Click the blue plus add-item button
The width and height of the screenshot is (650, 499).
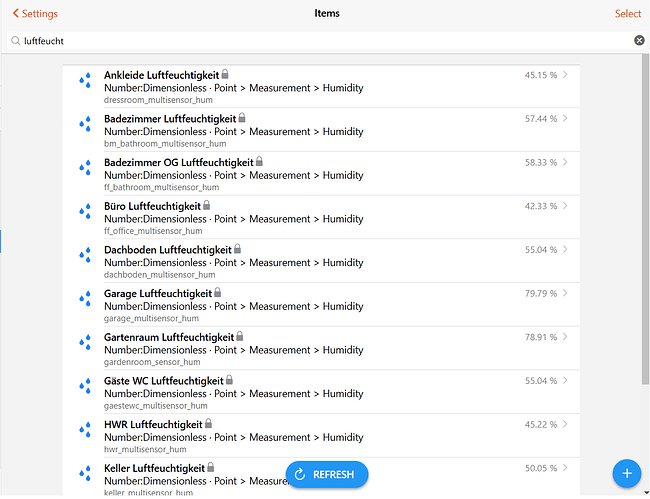tap(626, 473)
